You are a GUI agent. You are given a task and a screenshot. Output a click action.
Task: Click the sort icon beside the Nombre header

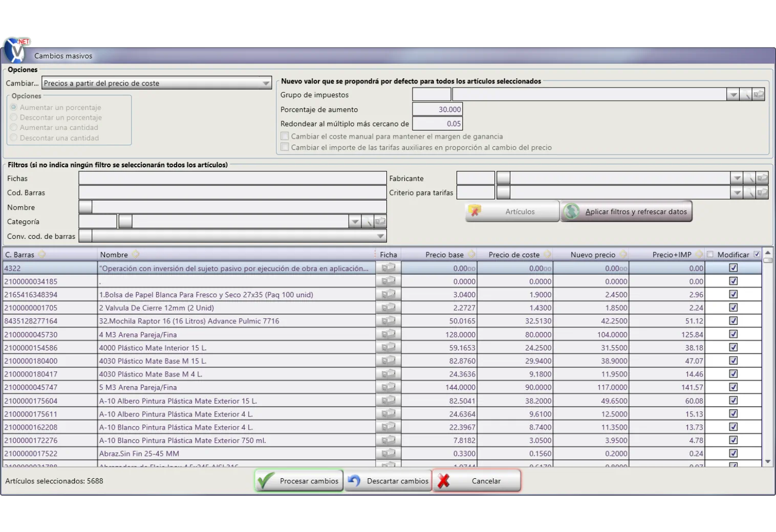136,255
